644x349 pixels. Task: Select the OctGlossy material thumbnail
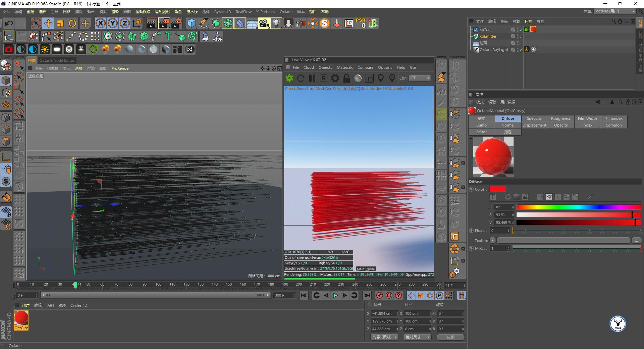[21, 318]
